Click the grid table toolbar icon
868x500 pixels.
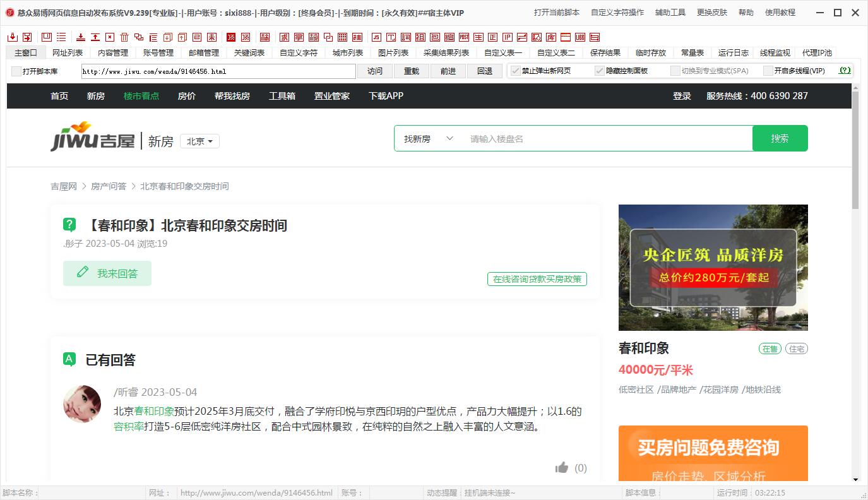point(342,37)
